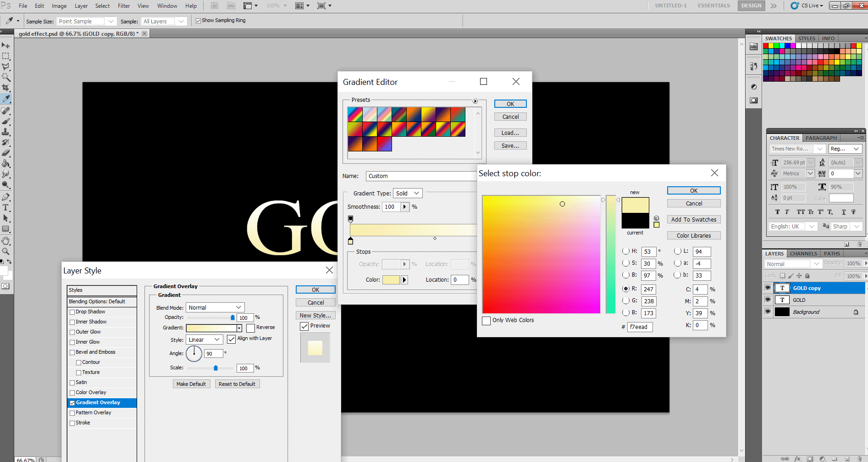Enable Only Web Colors in the color picker
The image size is (868, 462).
point(487,321)
